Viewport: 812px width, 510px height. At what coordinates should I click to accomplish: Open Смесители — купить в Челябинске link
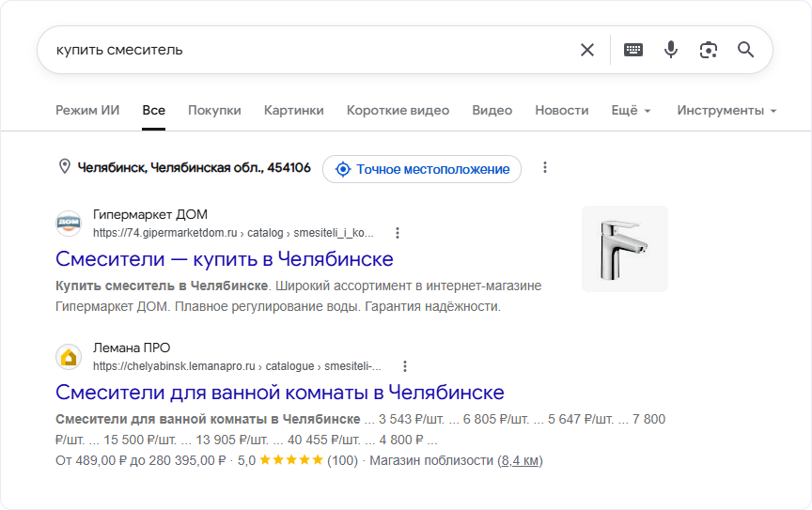coord(225,259)
